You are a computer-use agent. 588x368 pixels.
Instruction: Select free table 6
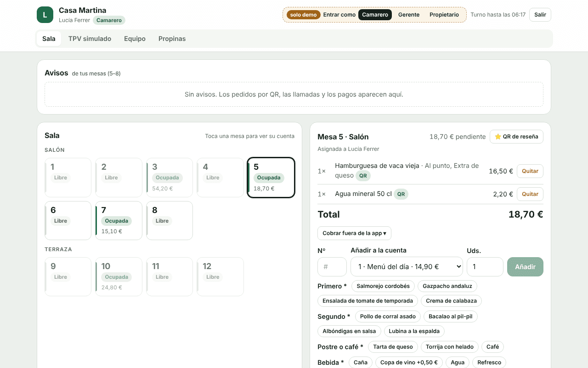(x=68, y=220)
